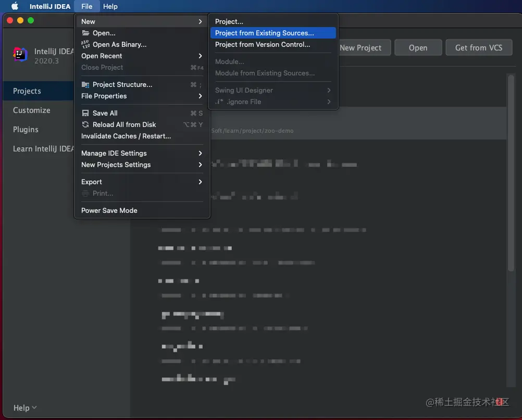Click the IntelliJ IDEA logo icon

point(20,54)
